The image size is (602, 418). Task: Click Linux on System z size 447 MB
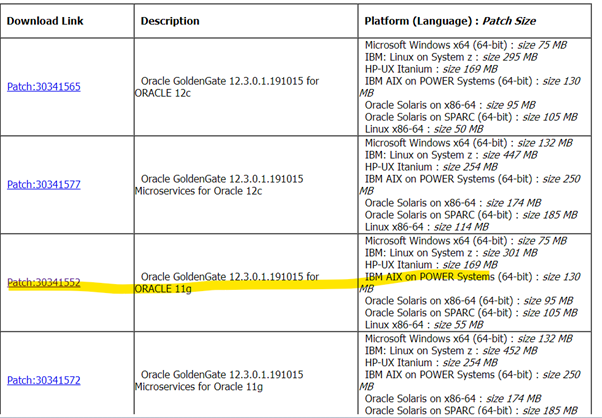[x=452, y=155]
